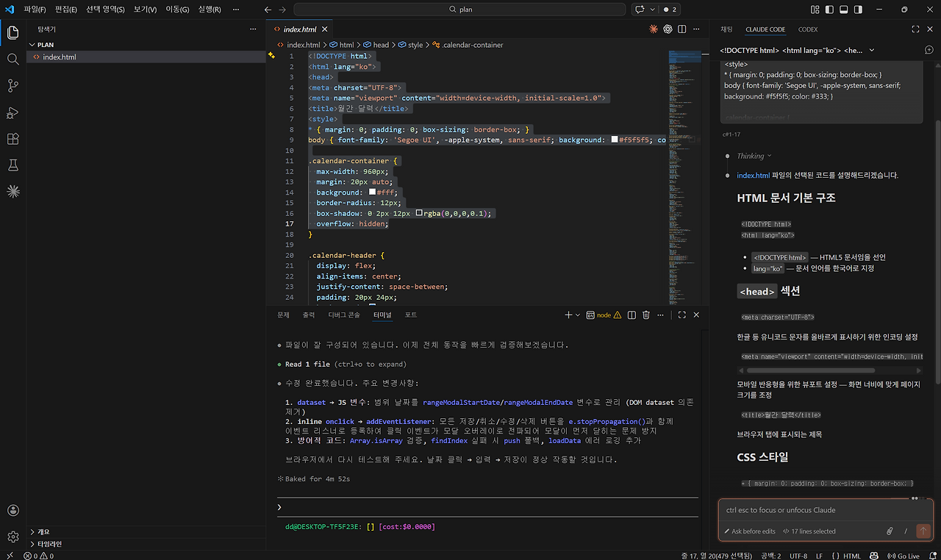Viewport: 941px width, 560px height.
Task: Open the Customize Layout icon
Action: (815, 10)
